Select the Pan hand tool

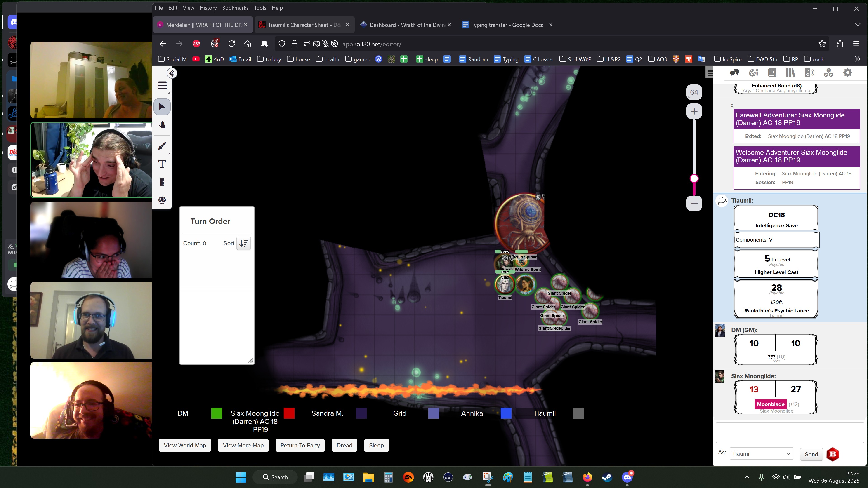click(162, 125)
